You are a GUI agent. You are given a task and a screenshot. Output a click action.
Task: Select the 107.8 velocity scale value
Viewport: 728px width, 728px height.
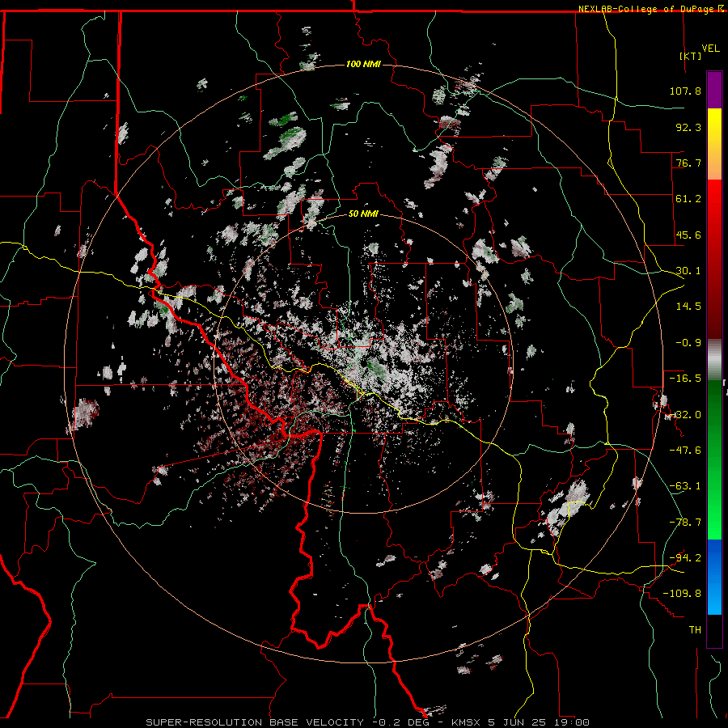685,91
